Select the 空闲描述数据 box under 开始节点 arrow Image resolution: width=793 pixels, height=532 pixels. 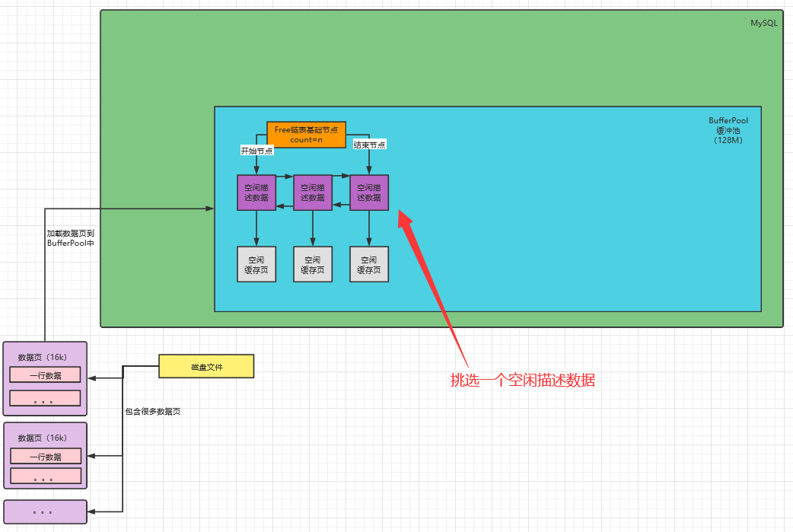coord(256,193)
